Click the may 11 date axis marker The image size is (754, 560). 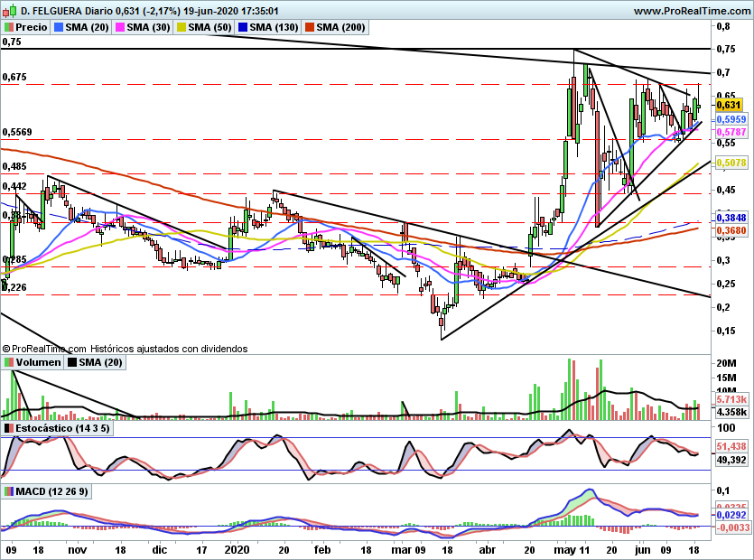(x=572, y=550)
